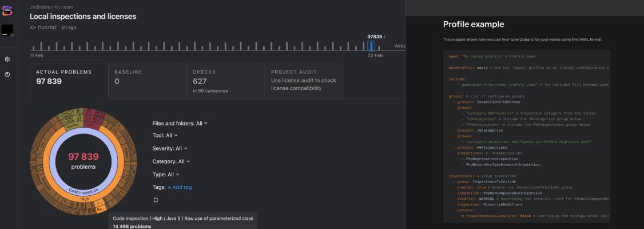
Task: Click the PhpDeprecationInspection code line
Action: (490, 159)
